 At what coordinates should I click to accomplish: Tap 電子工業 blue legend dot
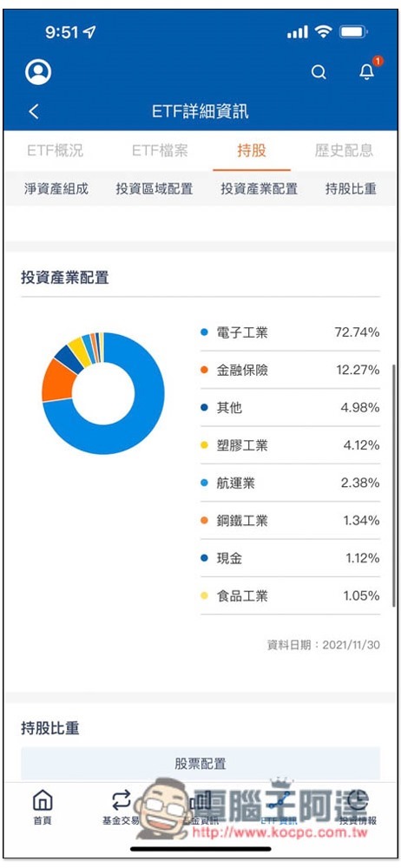[204, 332]
